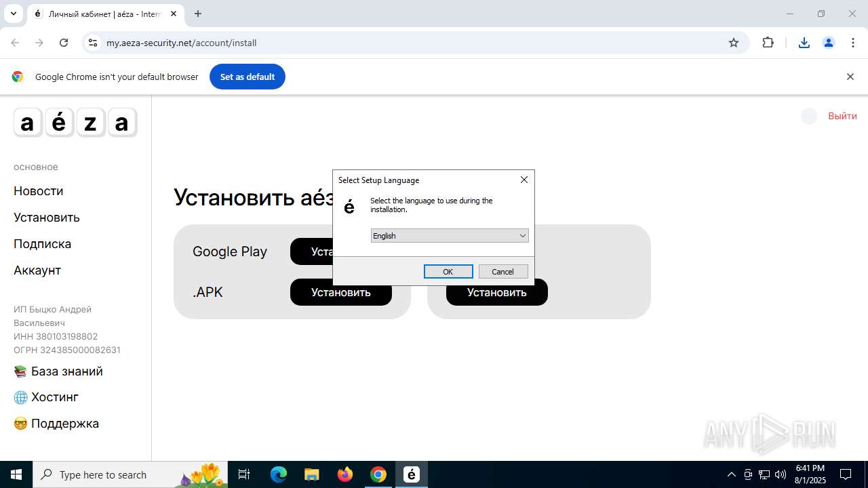The height and width of the screenshot is (488, 868).
Task: Open volume control tray icon
Action: (781, 474)
